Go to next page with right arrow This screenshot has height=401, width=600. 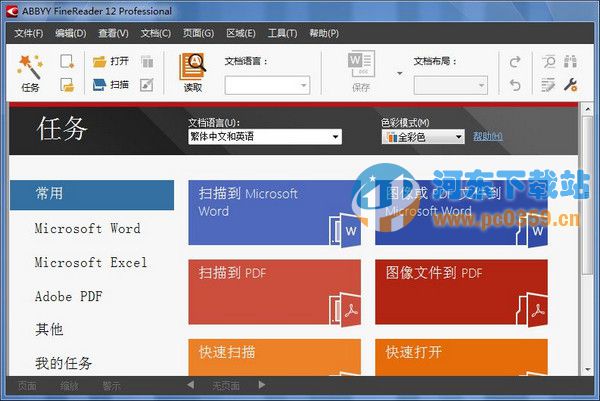tap(262, 385)
